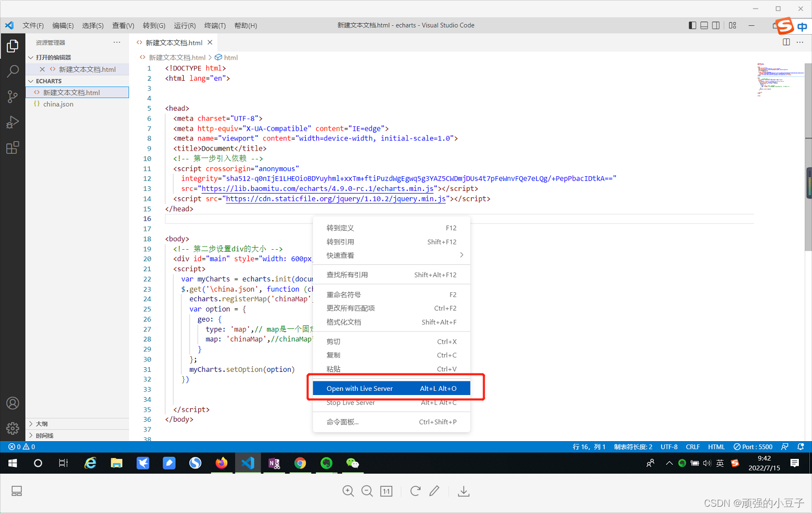Select the pencil annotation tool in viewer toolbar

[434, 491]
